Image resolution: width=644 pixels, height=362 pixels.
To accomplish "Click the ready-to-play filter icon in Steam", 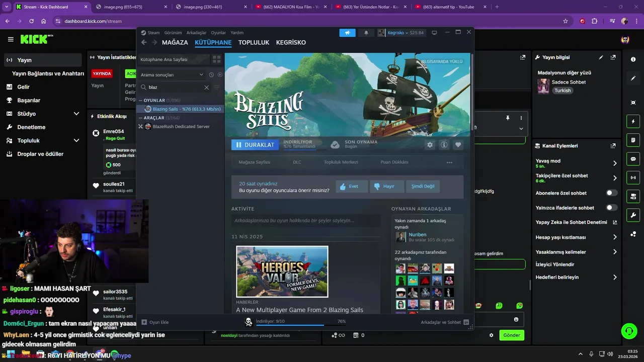I will (x=220, y=74).
